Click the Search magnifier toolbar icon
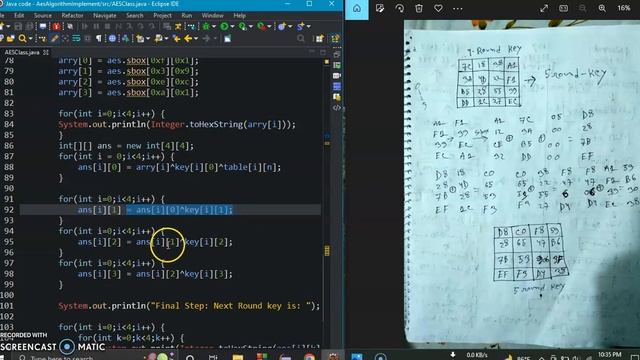This screenshot has width=640, height=360. click(x=22, y=38)
